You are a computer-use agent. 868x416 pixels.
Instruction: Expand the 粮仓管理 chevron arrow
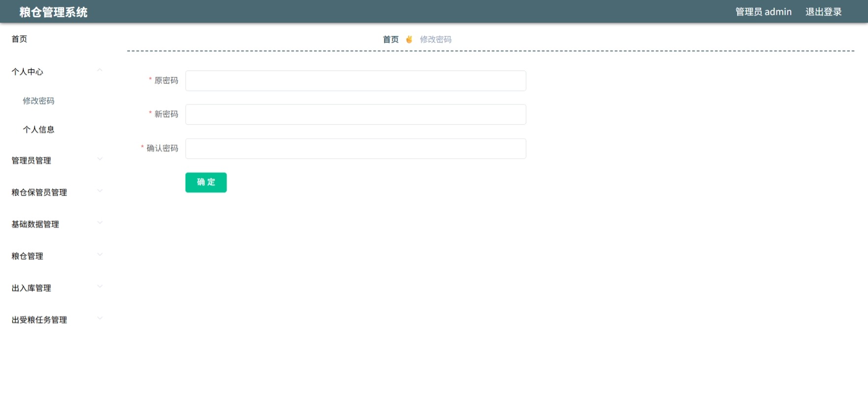point(100,254)
